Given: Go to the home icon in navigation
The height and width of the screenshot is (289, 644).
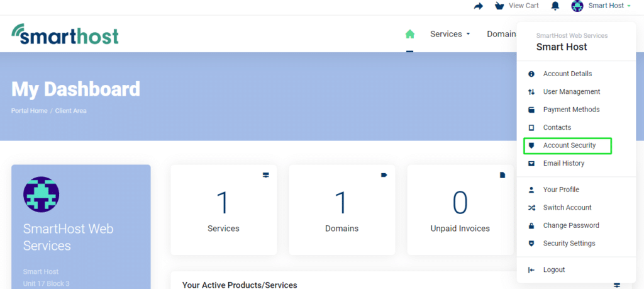Looking at the screenshot, I should click(x=410, y=34).
